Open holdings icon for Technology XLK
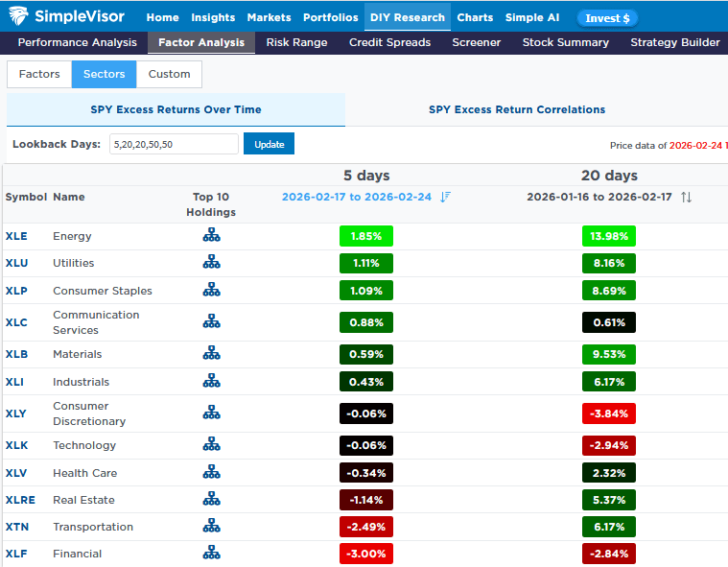The height and width of the screenshot is (567, 728). [211, 445]
